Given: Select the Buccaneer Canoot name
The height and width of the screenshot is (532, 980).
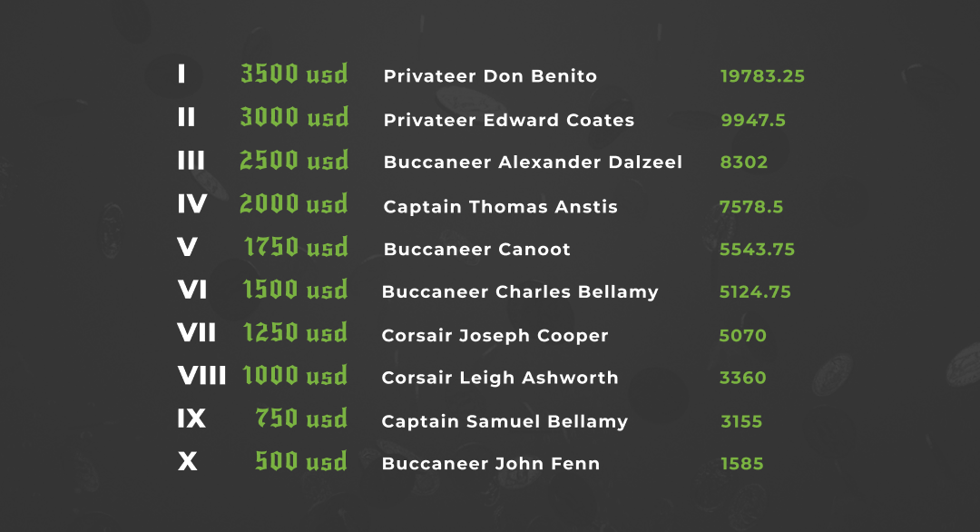Looking at the screenshot, I should 476,250.
